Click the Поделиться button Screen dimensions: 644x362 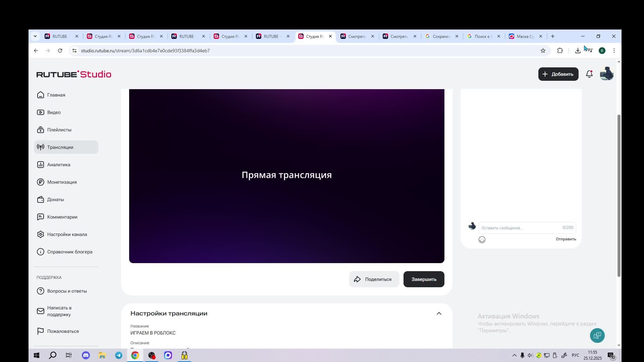click(x=374, y=279)
